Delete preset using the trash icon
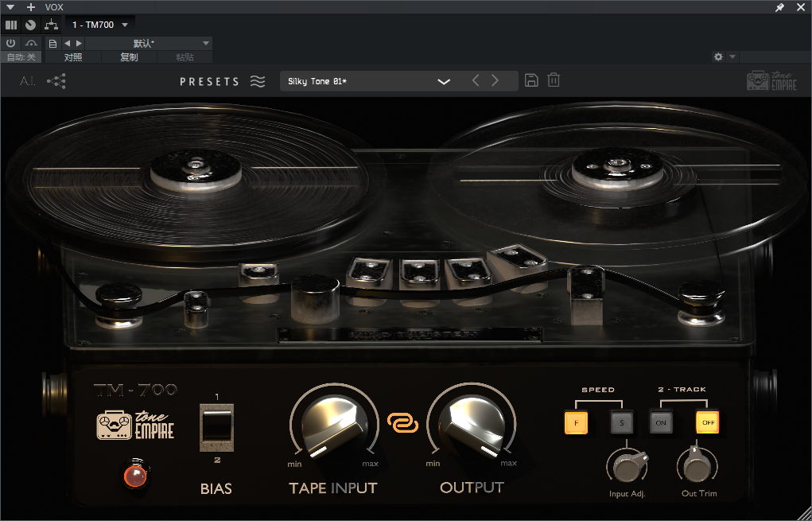Viewport: 812px width, 521px height. [x=554, y=80]
